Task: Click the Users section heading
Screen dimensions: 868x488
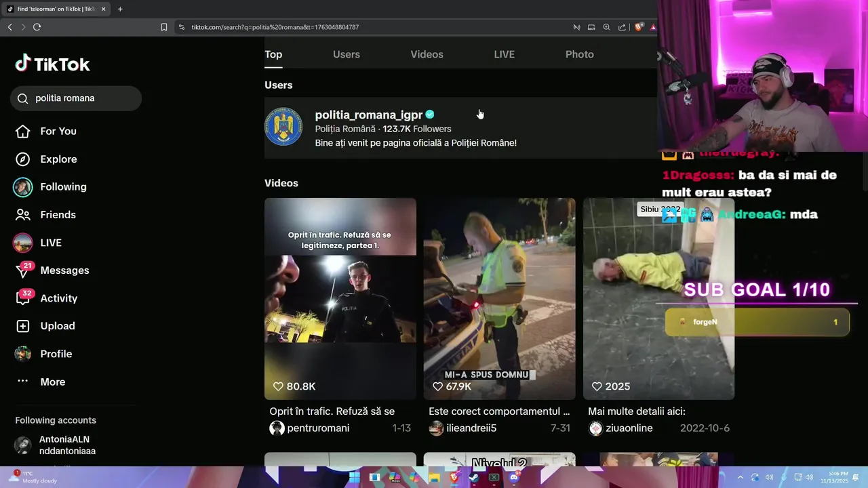Action: (278, 85)
